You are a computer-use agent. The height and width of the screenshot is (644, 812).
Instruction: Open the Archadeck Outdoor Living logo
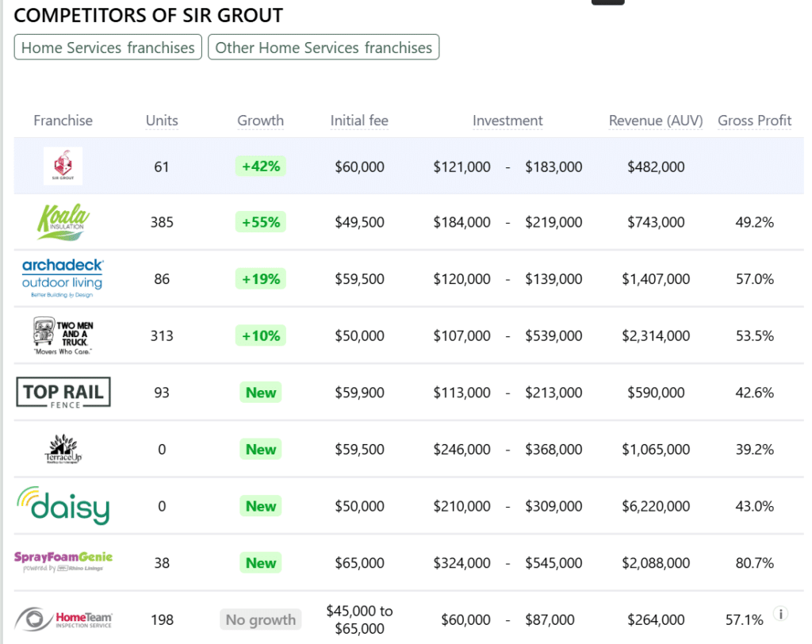coord(63,278)
